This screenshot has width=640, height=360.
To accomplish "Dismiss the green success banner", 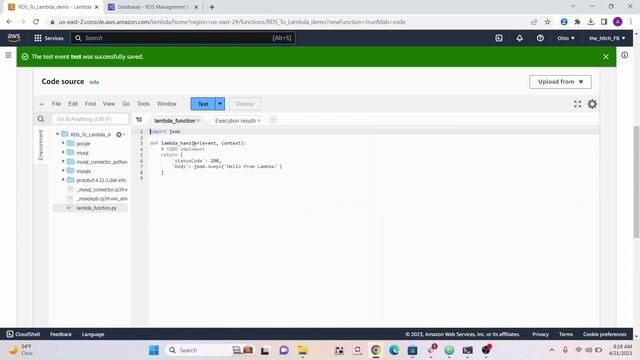I will click(606, 57).
